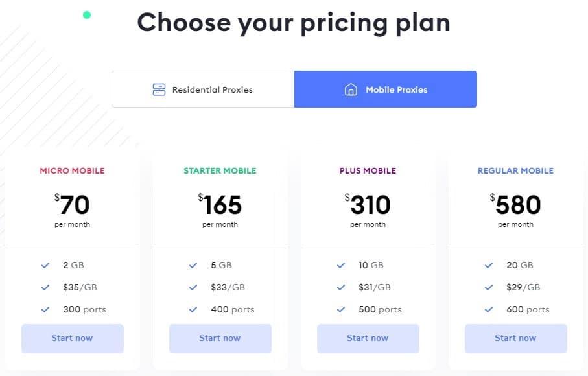Click the checkmark beside $33/GB

193,288
